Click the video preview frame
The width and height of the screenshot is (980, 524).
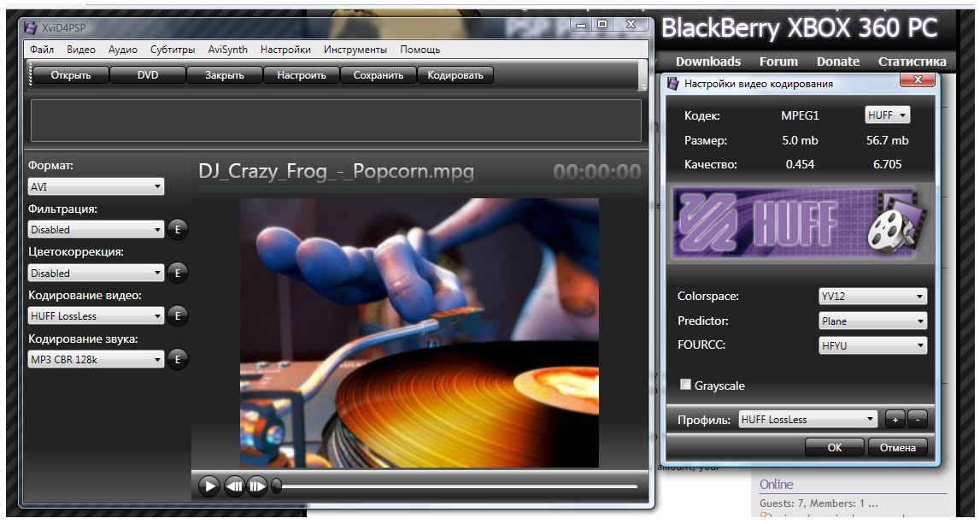[x=420, y=333]
